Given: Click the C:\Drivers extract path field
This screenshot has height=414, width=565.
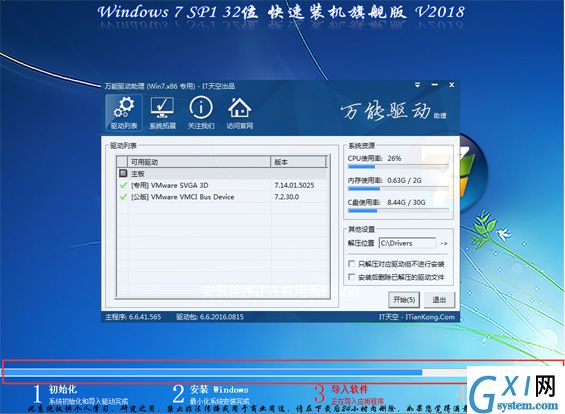Looking at the screenshot, I should pos(408,243).
